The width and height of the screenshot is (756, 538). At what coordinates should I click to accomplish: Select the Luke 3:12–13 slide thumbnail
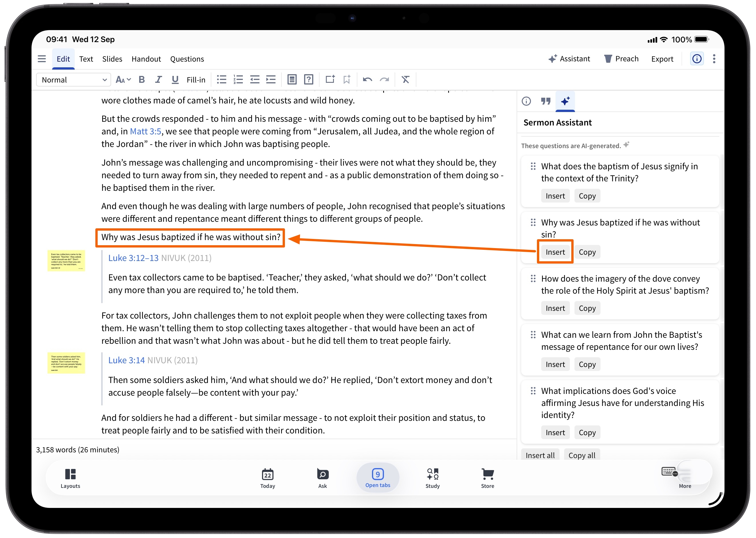(66, 261)
